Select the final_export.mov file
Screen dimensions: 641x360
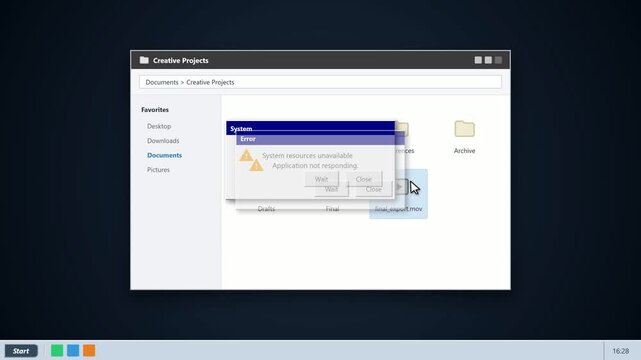(x=399, y=194)
